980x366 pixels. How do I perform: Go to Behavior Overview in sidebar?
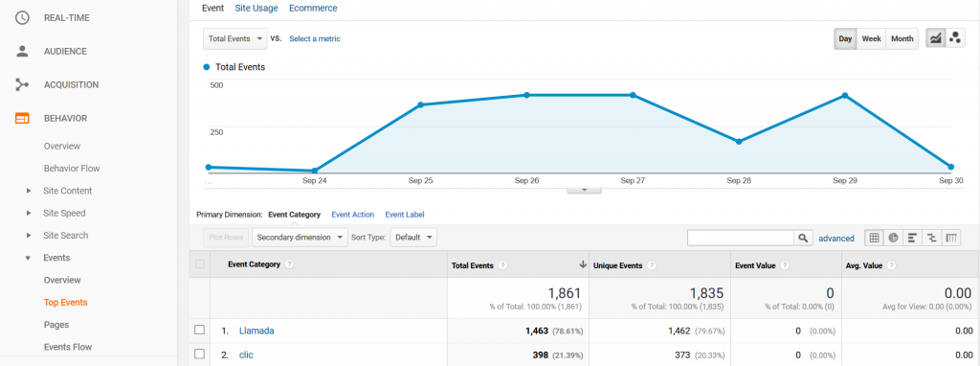(x=62, y=147)
